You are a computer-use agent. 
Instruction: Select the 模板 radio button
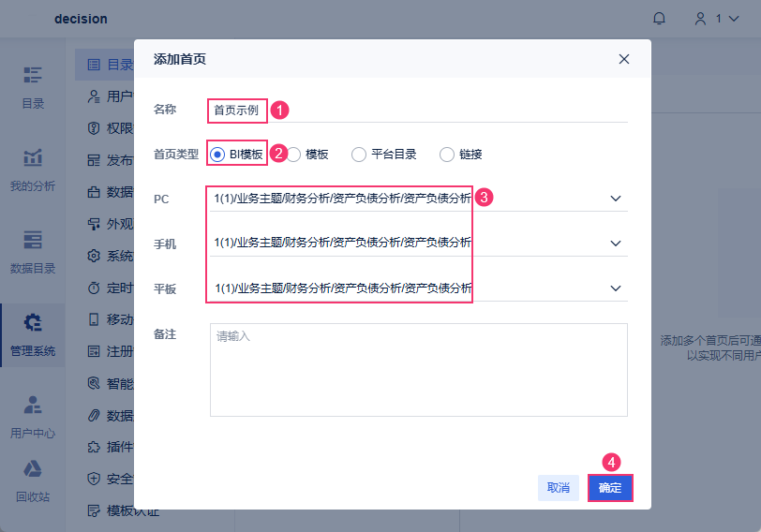(293, 155)
